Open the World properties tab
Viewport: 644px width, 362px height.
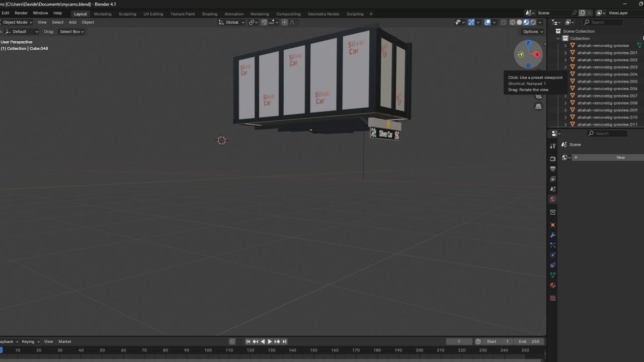552,199
